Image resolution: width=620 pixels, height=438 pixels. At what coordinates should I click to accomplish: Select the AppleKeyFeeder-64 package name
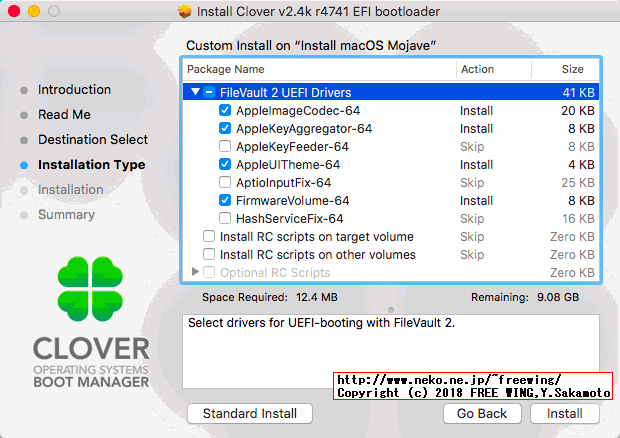click(293, 147)
